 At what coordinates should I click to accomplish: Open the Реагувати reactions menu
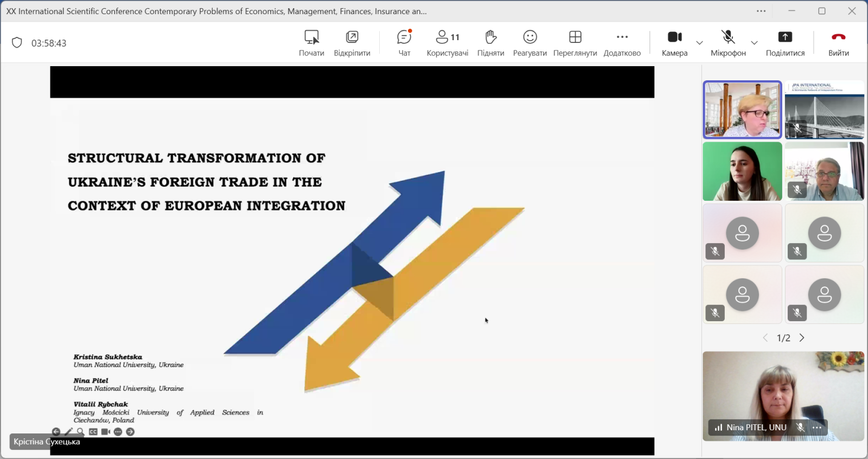coord(530,43)
